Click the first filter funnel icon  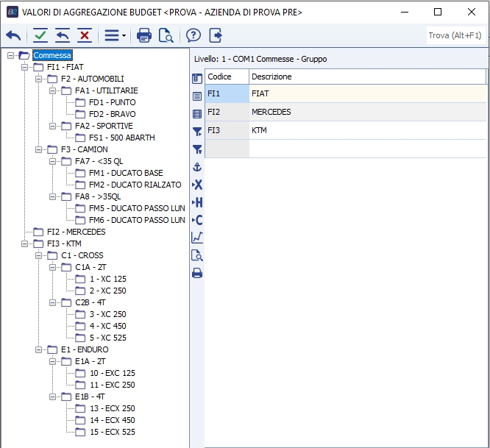pos(196,132)
